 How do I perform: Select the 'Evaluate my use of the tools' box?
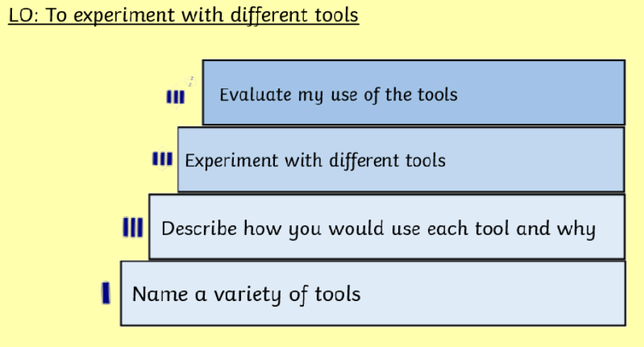414,92
